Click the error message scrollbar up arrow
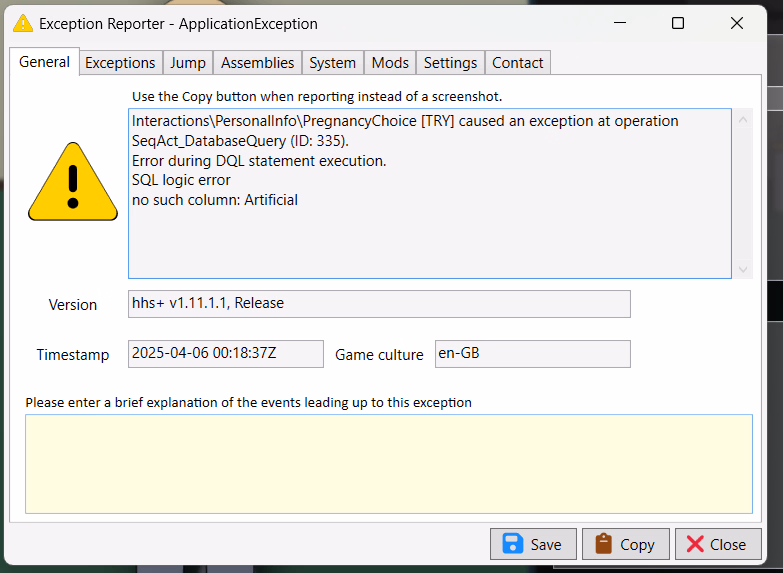The image size is (783, 573). [743, 118]
